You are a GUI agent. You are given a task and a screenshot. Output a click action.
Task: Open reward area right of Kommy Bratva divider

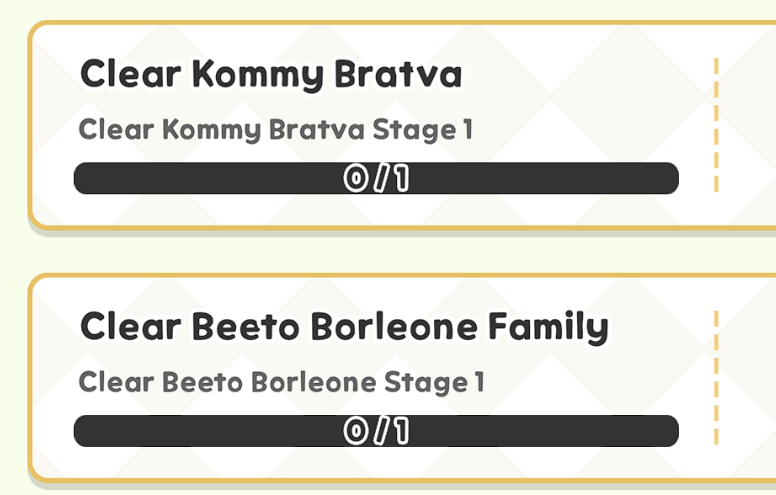pos(748,125)
